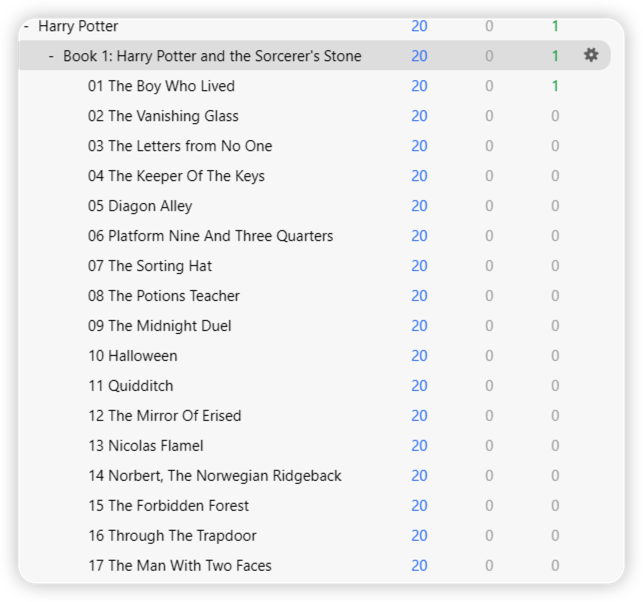The width and height of the screenshot is (643, 602).
Task: Select deck 13 Nicolas Flamel
Action: 146,445
